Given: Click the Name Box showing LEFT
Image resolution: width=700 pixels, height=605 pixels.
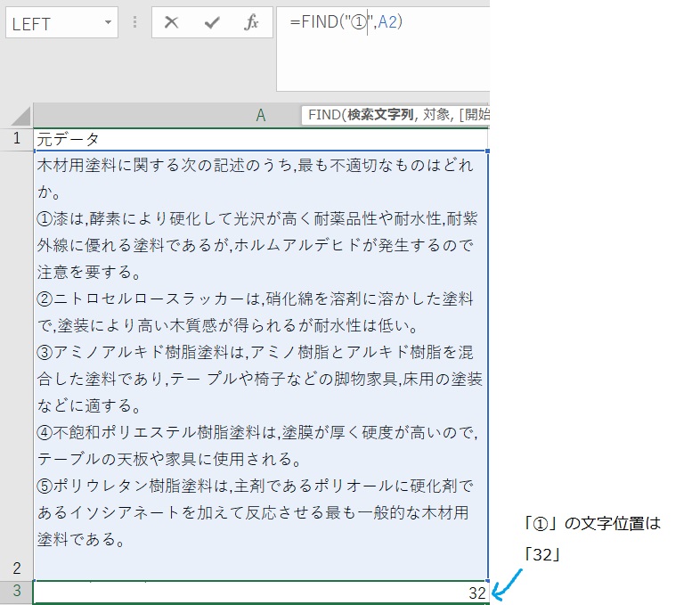Looking at the screenshot, I should tap(53, 23).
